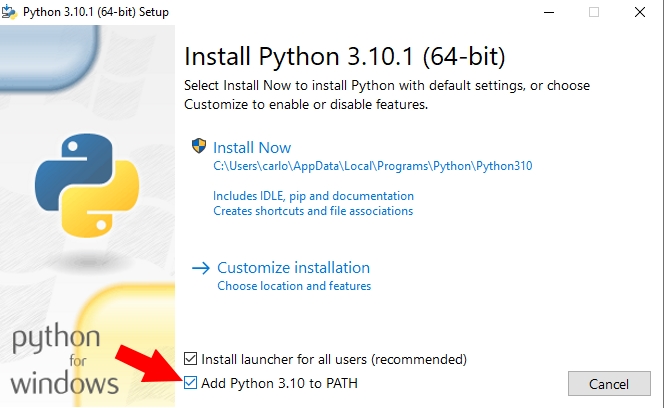Image resolution: width=664 pixels, height=408 pixels.
Task: Click the greyed-out maximize window button
Action: pos(594,12)
